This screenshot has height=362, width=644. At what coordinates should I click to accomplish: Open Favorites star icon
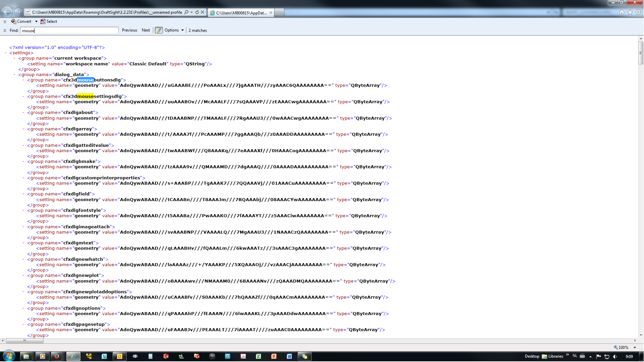click(630, 12)
